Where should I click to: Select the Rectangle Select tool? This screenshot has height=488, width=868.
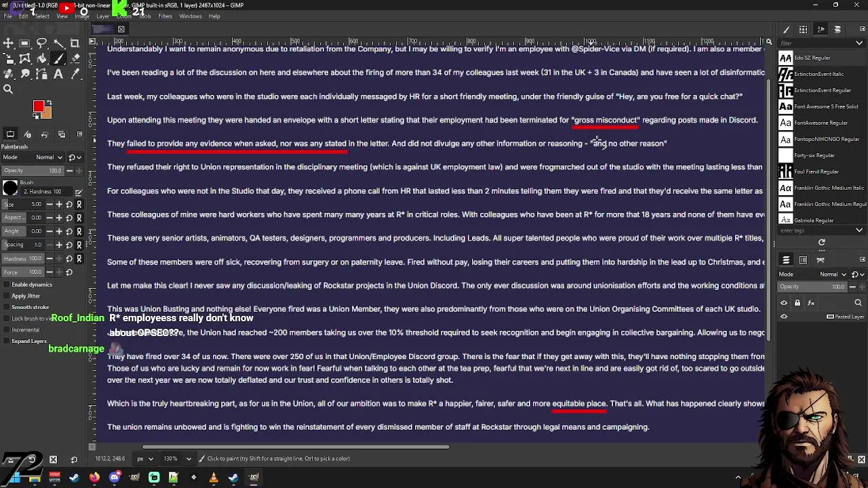pyautogui.click(x=25, y=43)
